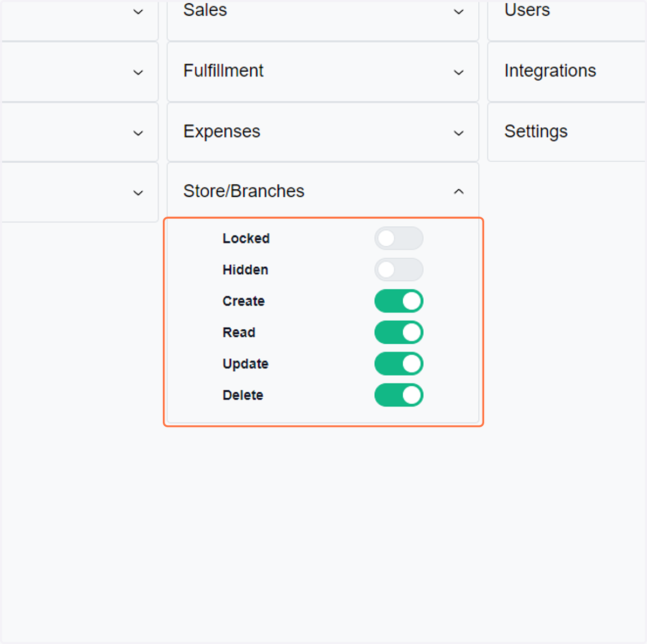This screenshot has height=644, width=647.
Task: Disable the Create permission toggle
Action: (x=399, y=301)
